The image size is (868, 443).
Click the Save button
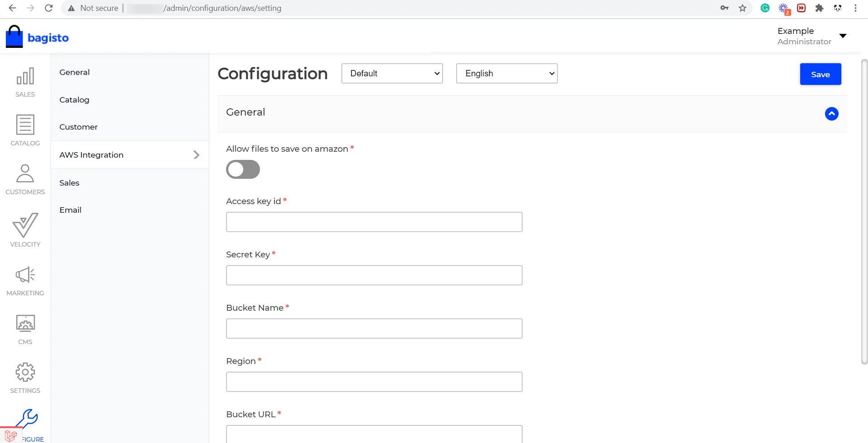click(820, 74)
